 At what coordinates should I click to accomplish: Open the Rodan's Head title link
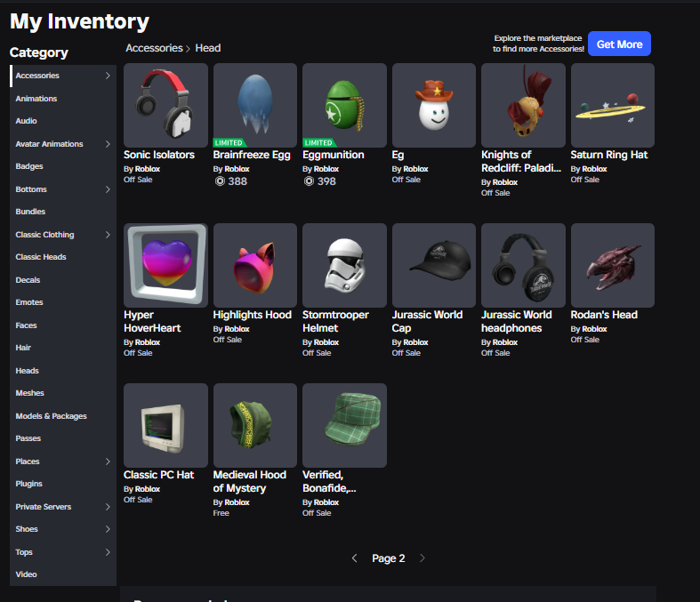604,315
